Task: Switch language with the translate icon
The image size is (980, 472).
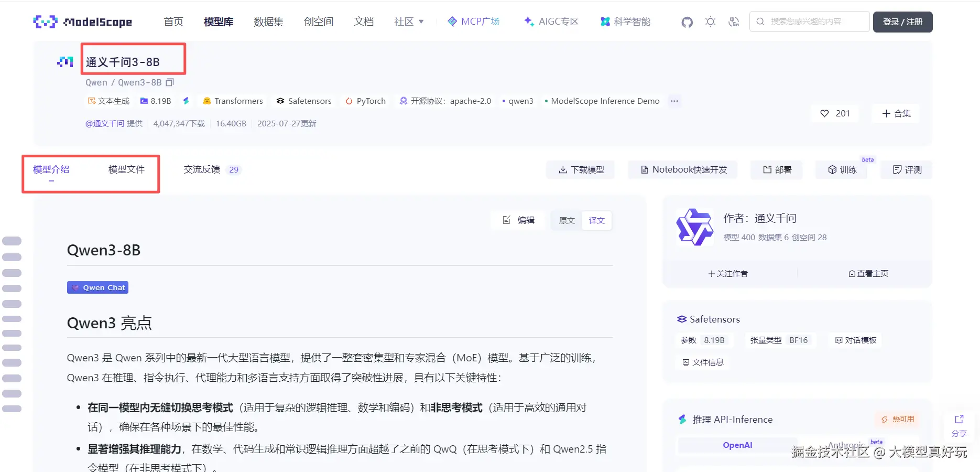Action: [x=734, y=22]
